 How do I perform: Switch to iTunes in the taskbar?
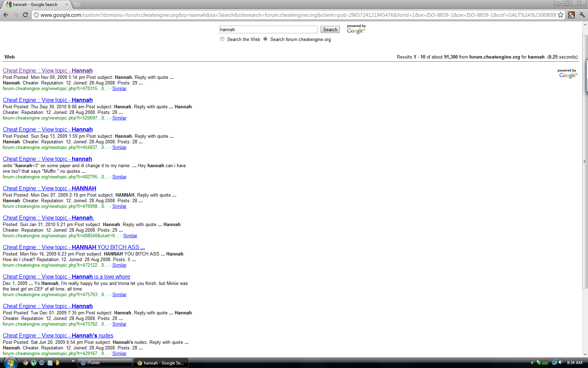pyautogui.click(x=105, y=363)
